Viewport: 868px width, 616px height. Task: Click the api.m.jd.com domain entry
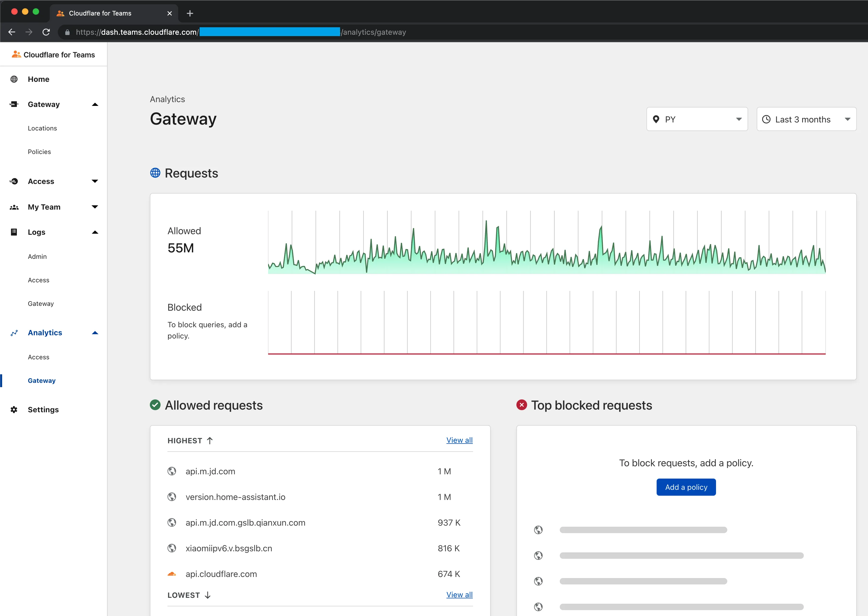(x=210, y=471)
